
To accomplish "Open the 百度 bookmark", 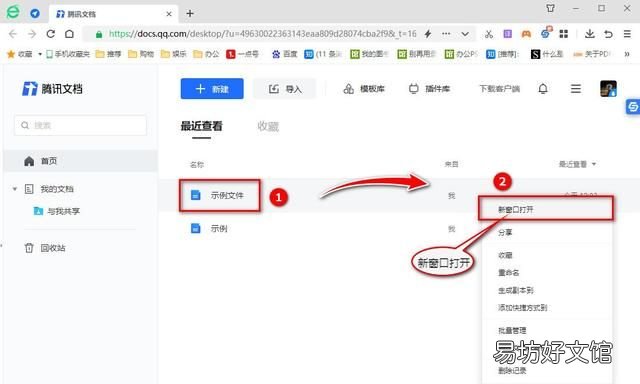I will click(x=284, y=54).
